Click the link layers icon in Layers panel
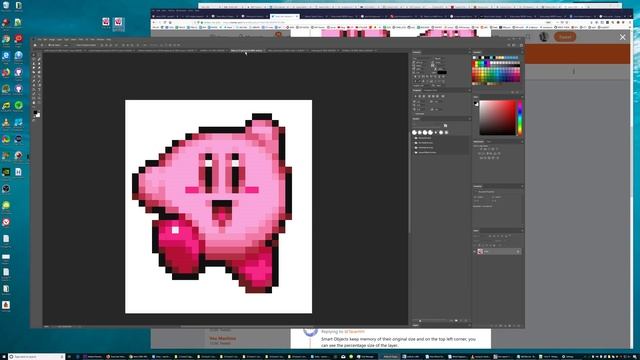 pos(492,326)
